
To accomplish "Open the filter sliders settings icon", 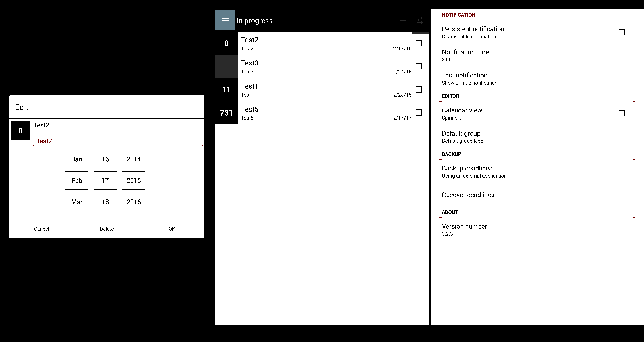I will 420,20.
